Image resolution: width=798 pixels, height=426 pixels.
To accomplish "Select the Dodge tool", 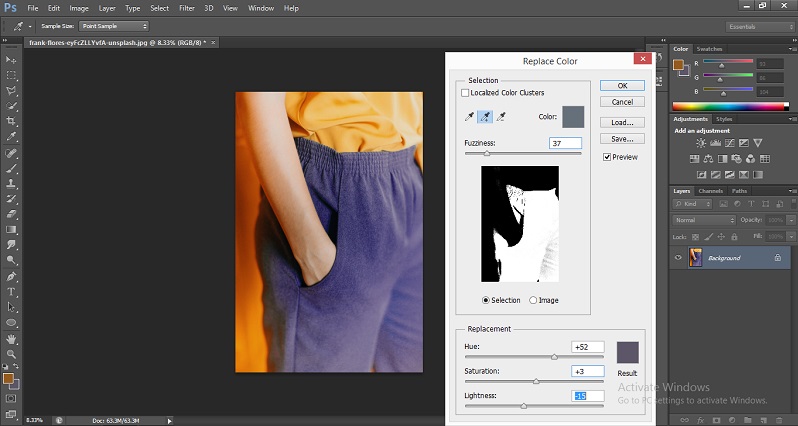I will click(11, 260).
